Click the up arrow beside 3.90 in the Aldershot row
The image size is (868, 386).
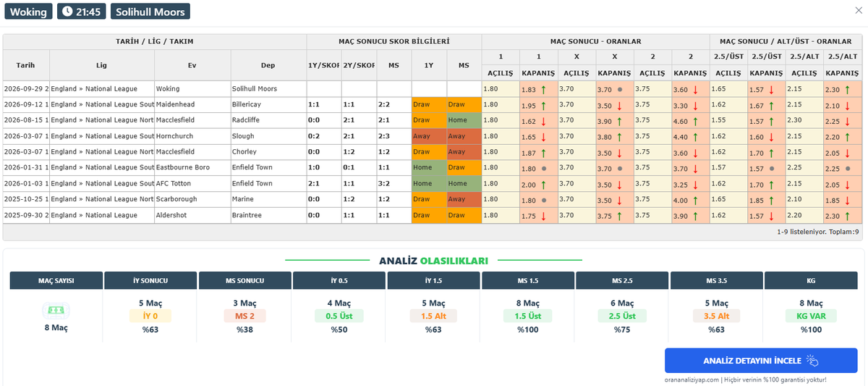(695, 215)
